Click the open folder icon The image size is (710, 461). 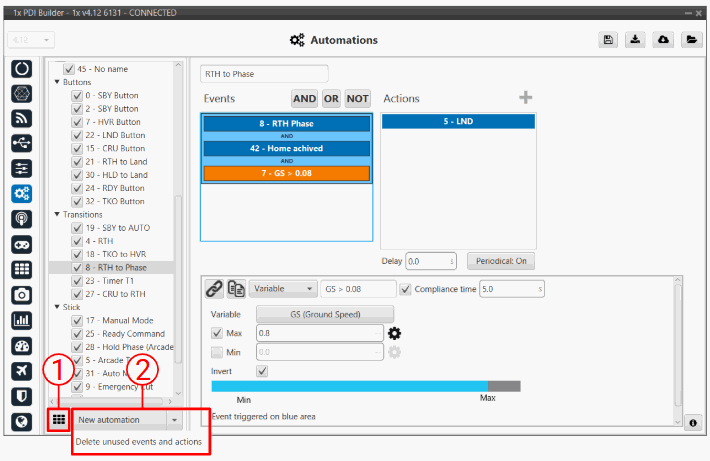(x=691, y=40)
